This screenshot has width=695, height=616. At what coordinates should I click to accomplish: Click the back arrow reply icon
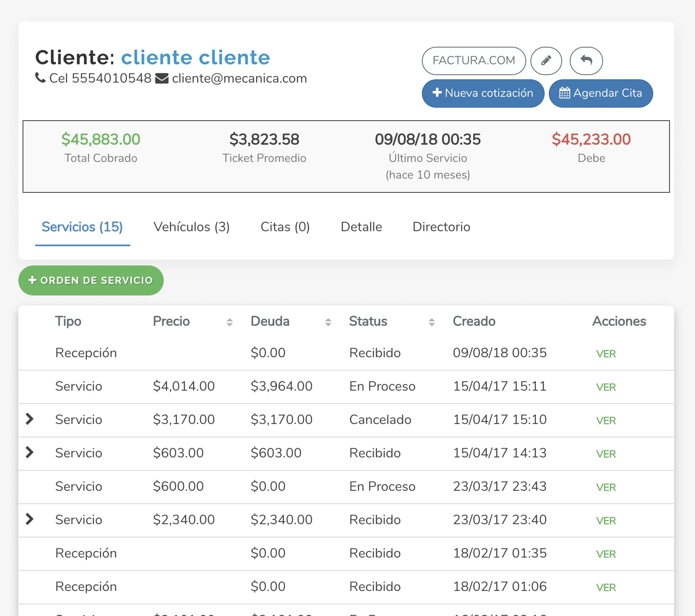pos(586,61)
